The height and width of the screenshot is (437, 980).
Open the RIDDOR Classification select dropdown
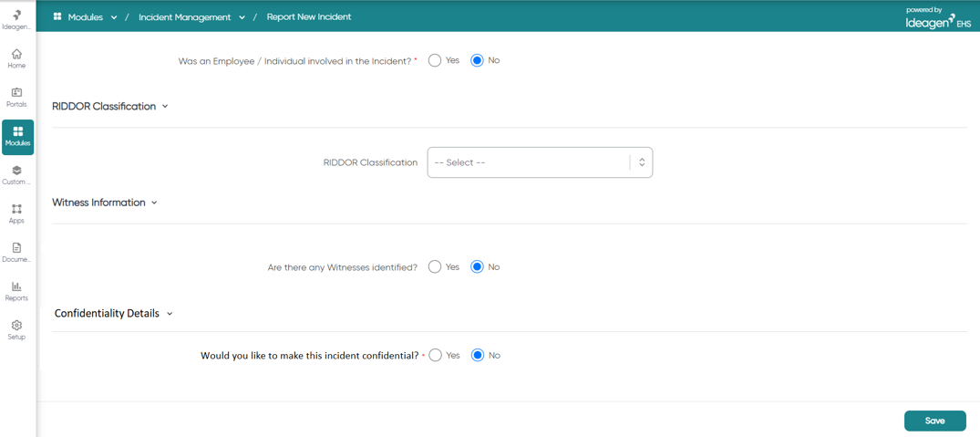click(x=540, y=162)
